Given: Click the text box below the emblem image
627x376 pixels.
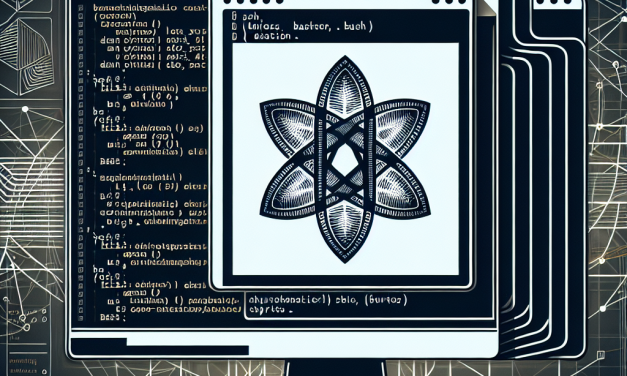Looking at the screenshot, I should (369, 305).
